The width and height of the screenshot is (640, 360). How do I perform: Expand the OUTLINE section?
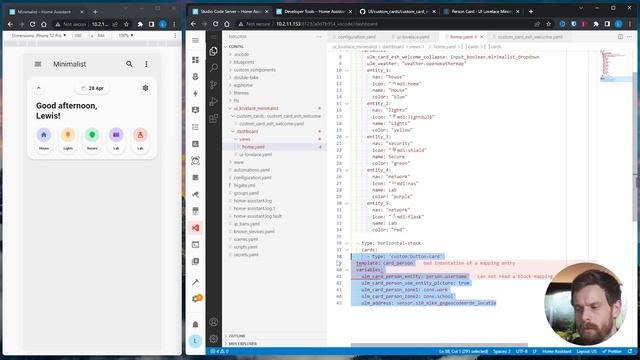(x=237, y=336)
